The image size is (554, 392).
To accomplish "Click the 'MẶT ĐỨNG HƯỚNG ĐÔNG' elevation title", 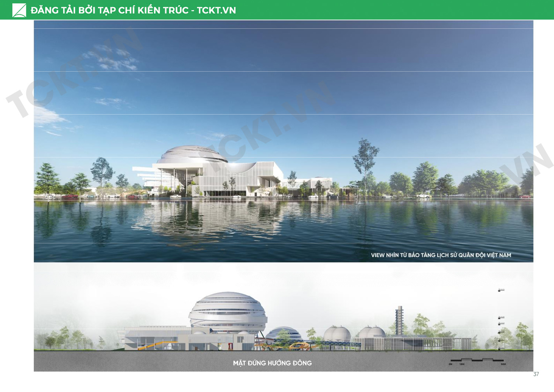I will (x=272, y=363).
